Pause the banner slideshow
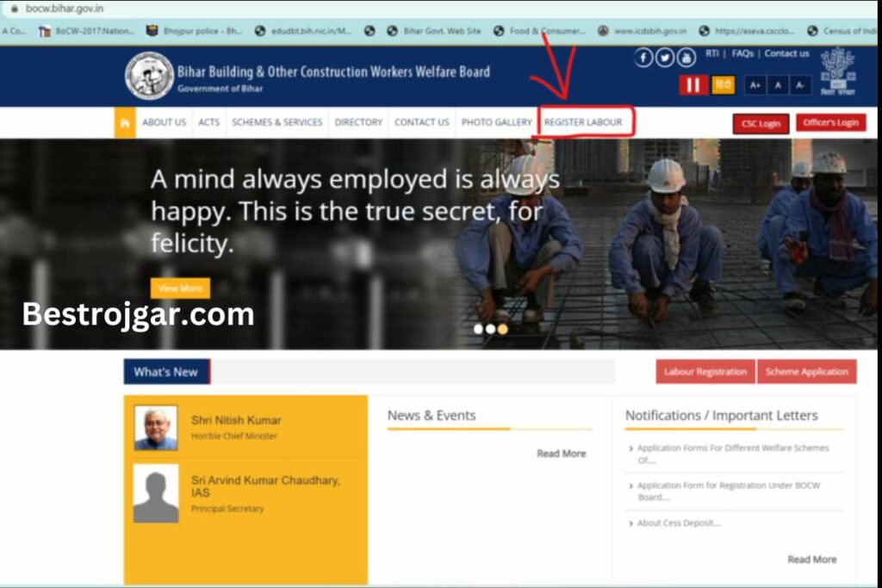 693,85
